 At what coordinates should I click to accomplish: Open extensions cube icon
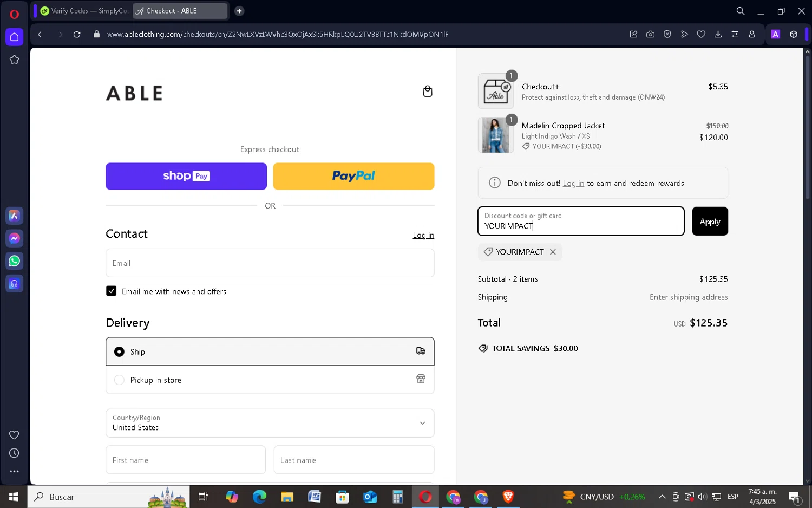point(794,34)
